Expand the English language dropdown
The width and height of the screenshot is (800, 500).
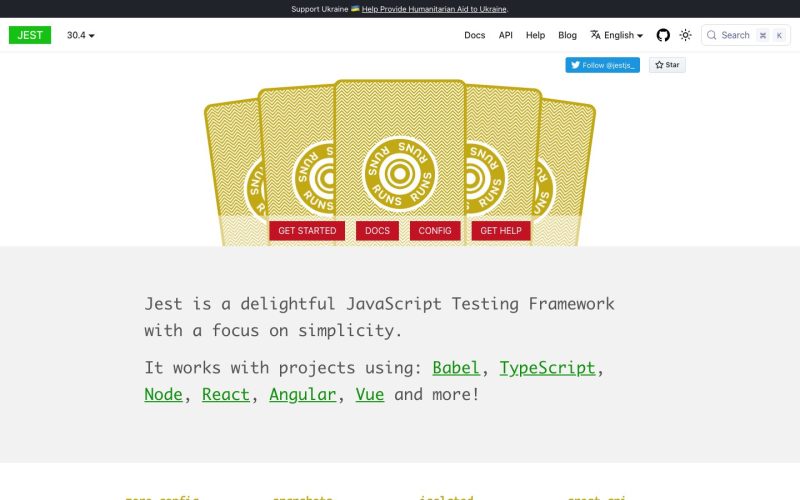point(617,35)
